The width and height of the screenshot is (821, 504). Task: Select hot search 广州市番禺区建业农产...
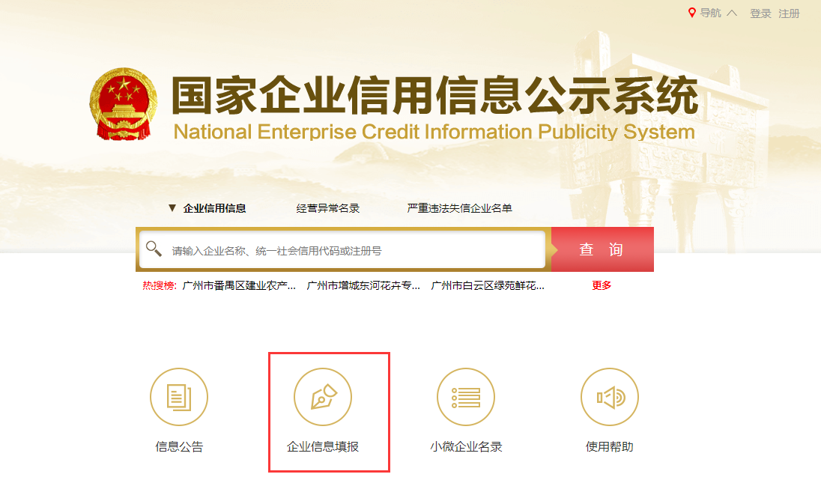click(x=239, y=285)
